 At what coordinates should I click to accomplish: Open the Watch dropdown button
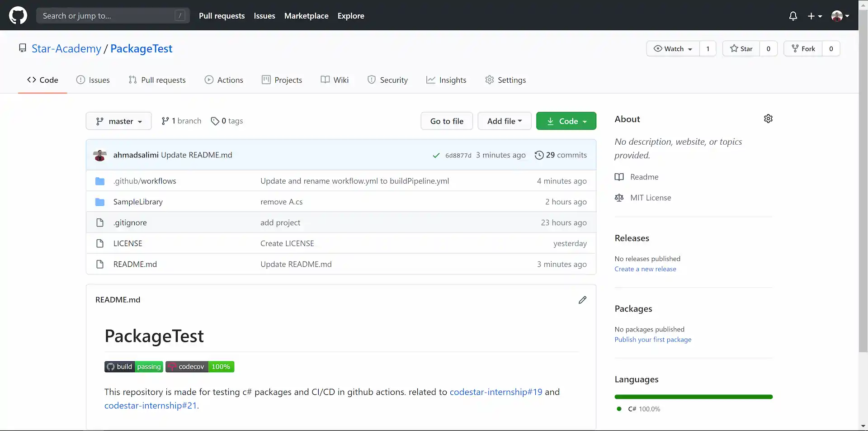pyautogui.click(x=673, y=48)
